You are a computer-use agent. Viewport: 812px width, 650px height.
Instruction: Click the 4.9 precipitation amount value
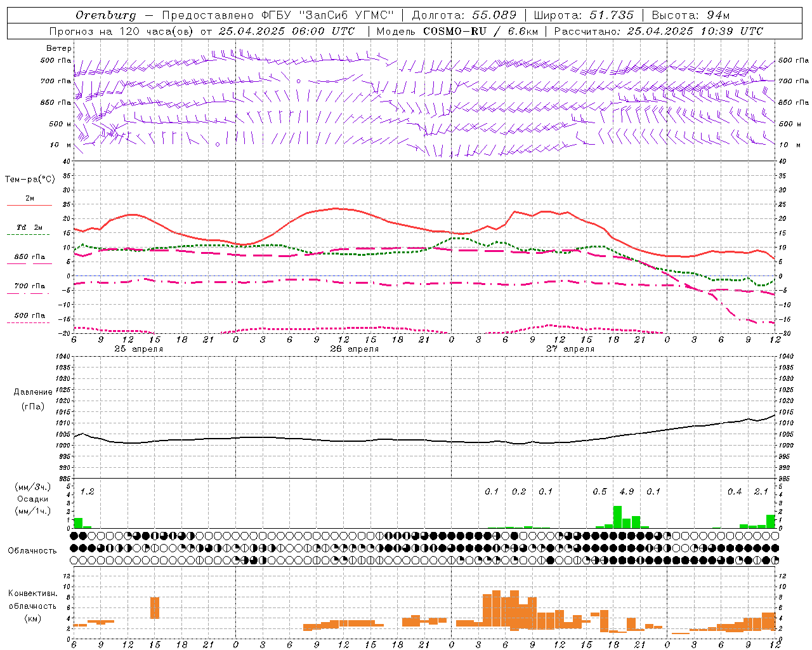pos(627,491)
